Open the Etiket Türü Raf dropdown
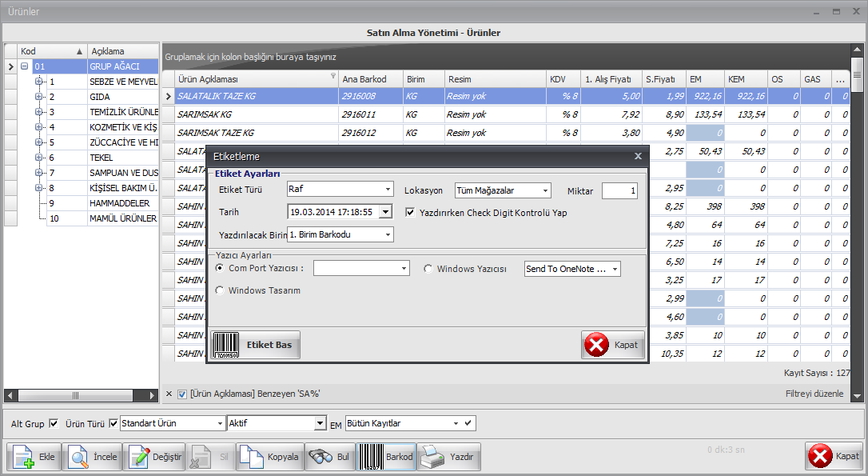This screenshot has height=476, width=868. [340, 190]
